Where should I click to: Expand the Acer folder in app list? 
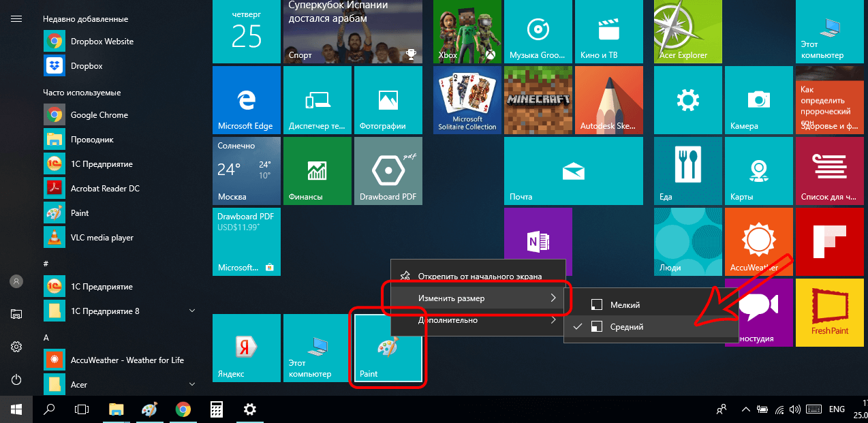192,385
